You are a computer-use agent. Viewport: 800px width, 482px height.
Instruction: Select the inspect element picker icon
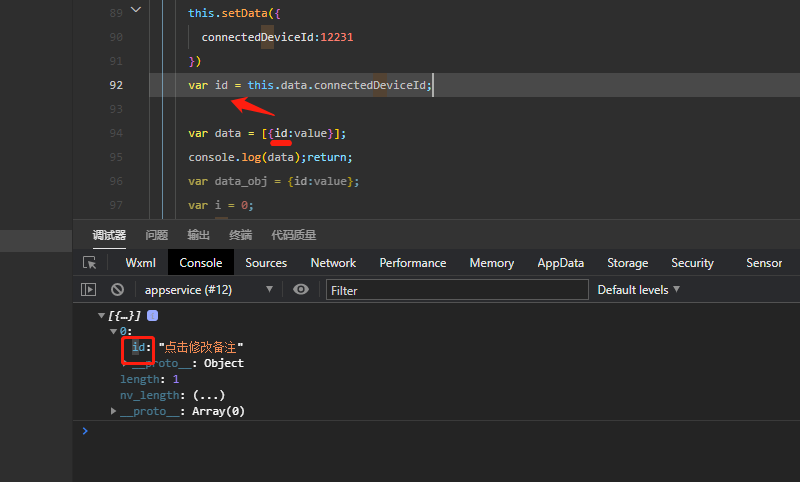[90, 263]
